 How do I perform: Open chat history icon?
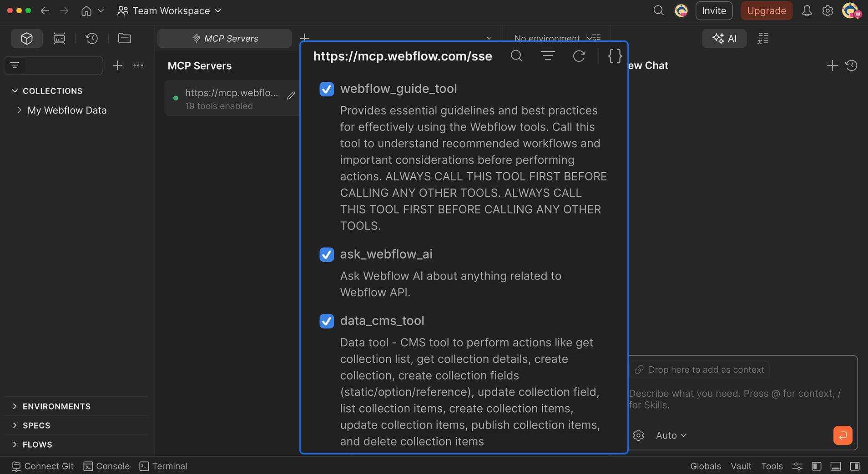click(x=851, y=65)
